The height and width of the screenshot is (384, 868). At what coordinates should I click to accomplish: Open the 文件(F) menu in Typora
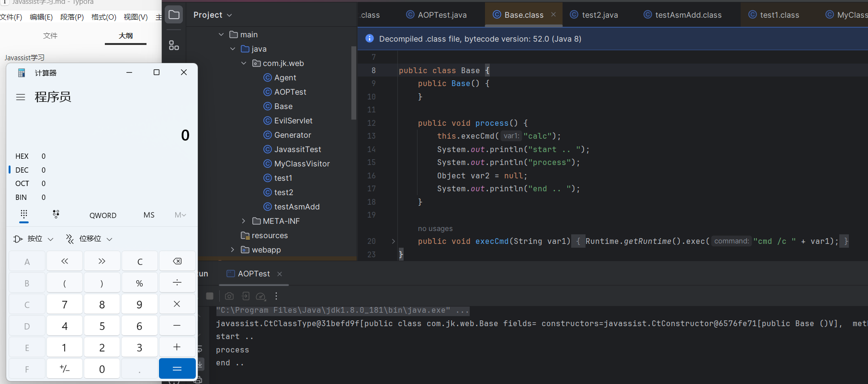11,17
